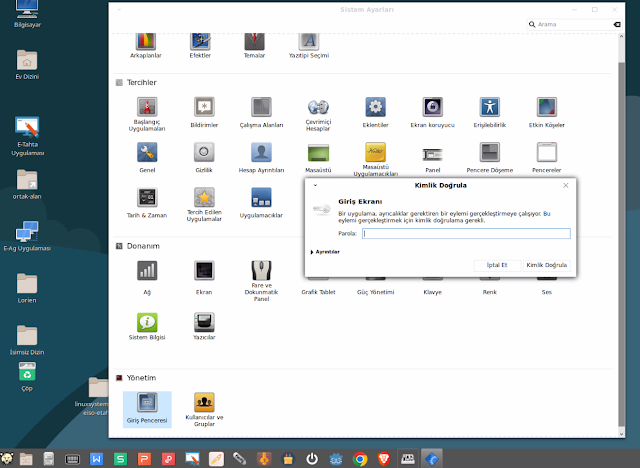Click the settings window vertical scrollbar
Image resolution: width=640 pixels, height=468 pixels.
(x=621, y=243)
